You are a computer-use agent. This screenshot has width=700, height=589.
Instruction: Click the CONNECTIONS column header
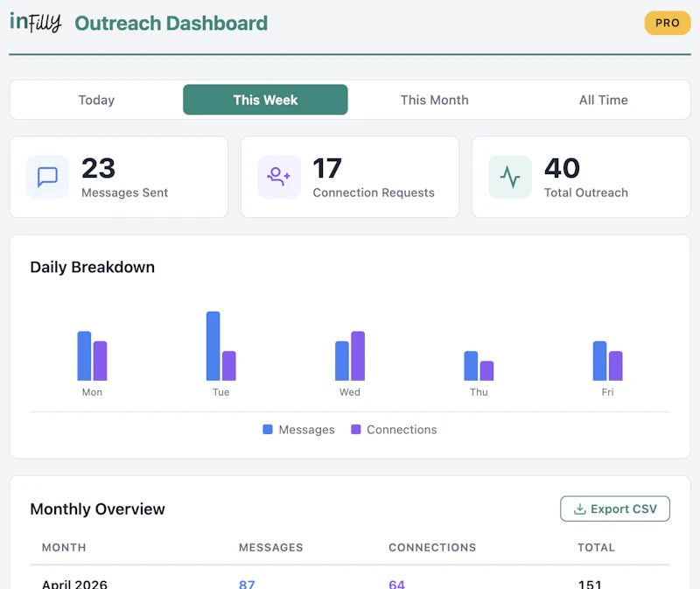(x=432, y=548)
